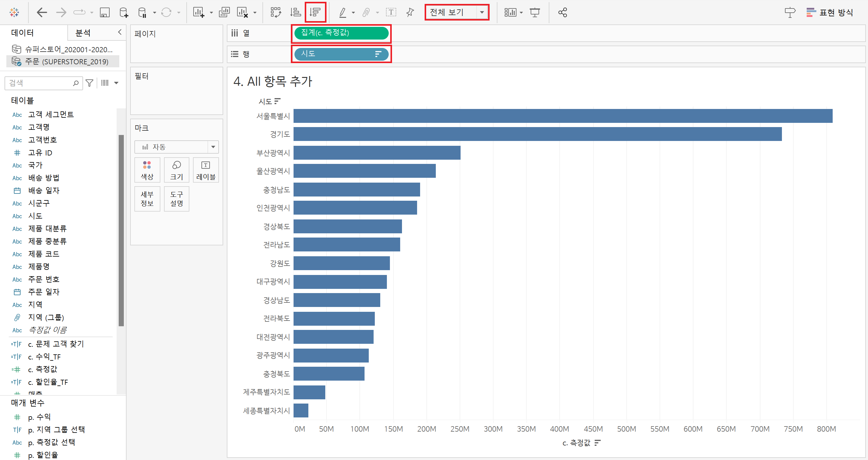Switch to the 분석 tab

[x=83, y=33]
